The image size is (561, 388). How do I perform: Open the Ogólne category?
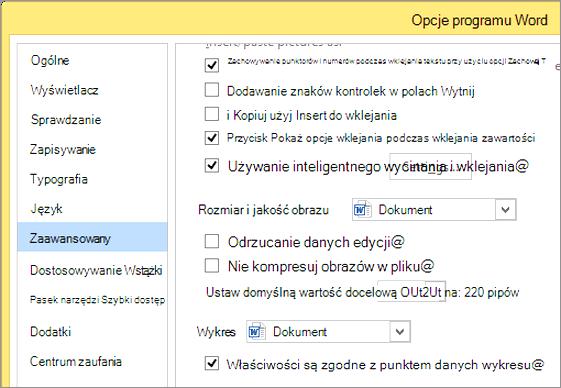(x=50, y=60)
